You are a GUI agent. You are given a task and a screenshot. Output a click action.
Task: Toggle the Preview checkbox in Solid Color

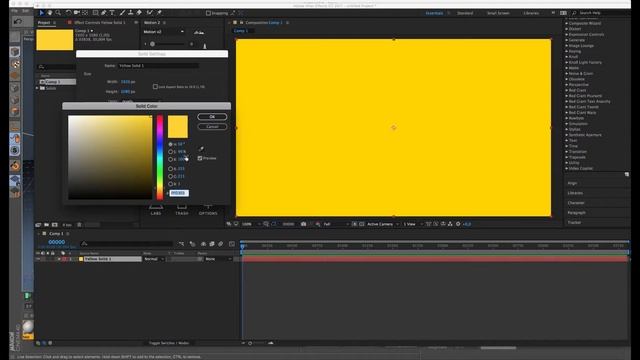pyautogui.click(x=200, y=158)
